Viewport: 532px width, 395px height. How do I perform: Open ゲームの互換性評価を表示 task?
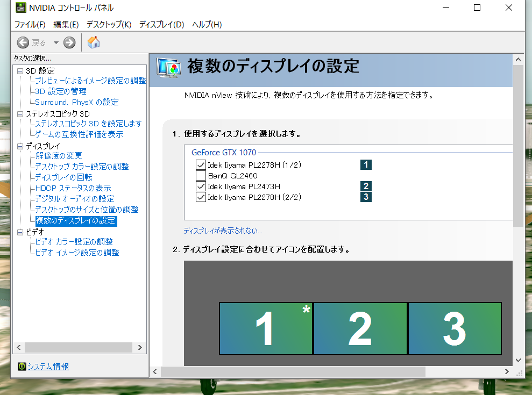(x=80, y=134)
